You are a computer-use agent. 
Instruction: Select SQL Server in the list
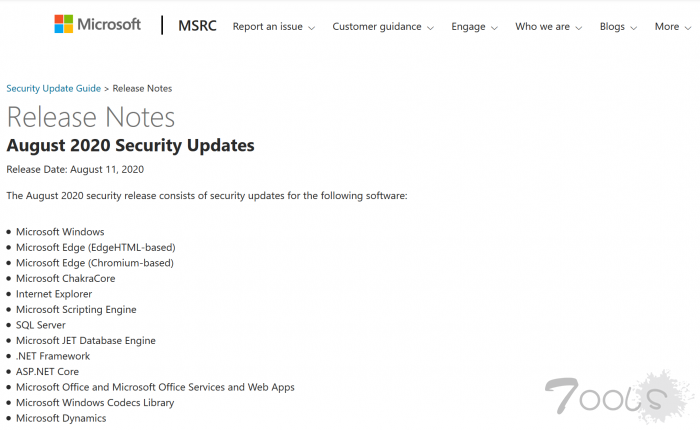[41, 325]
